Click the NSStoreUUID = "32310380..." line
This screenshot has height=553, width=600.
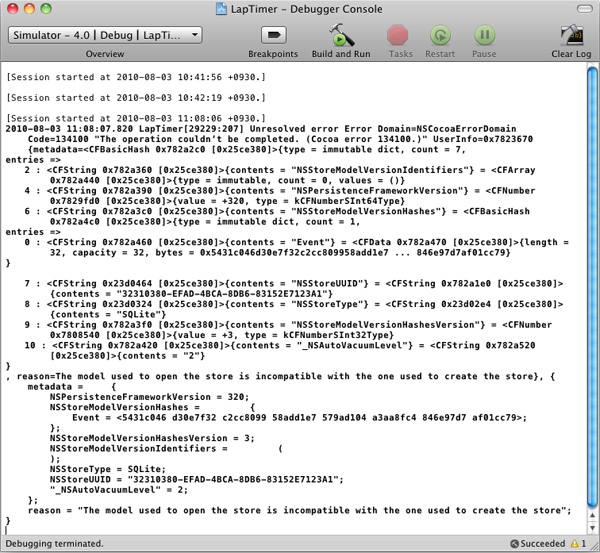tap(197, 480)
